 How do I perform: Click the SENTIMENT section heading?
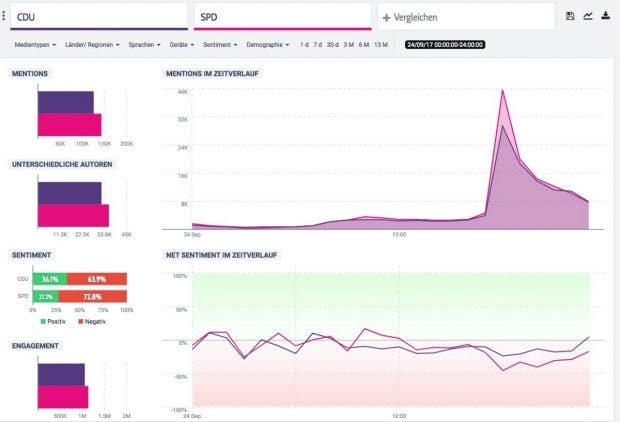click(x=31, y=255)
